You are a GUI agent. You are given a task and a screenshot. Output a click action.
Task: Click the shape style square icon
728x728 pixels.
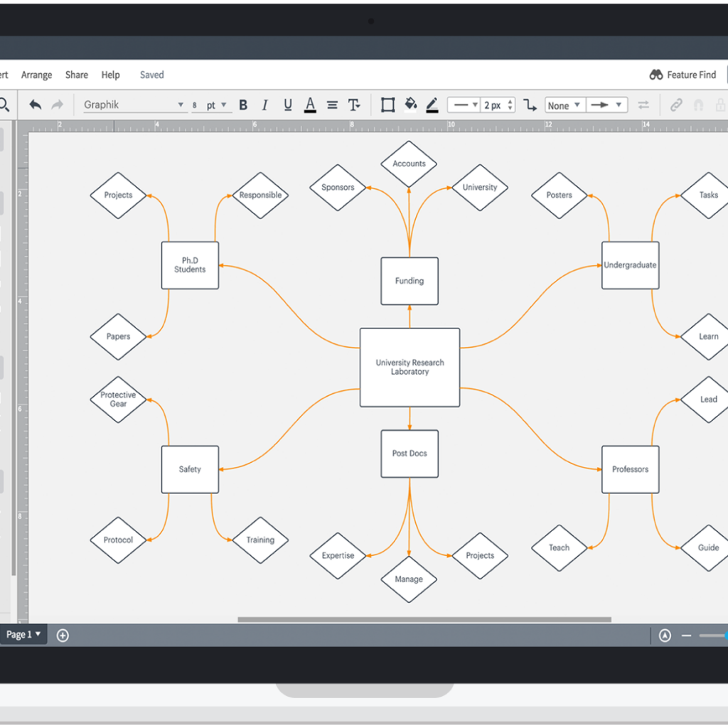387,105
